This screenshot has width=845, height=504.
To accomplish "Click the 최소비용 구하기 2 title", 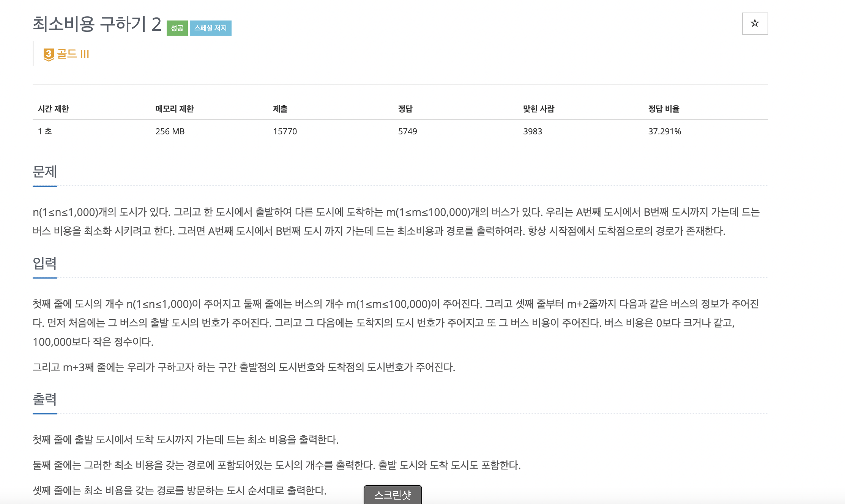I will pyautogui.click(x=97, y=24).
